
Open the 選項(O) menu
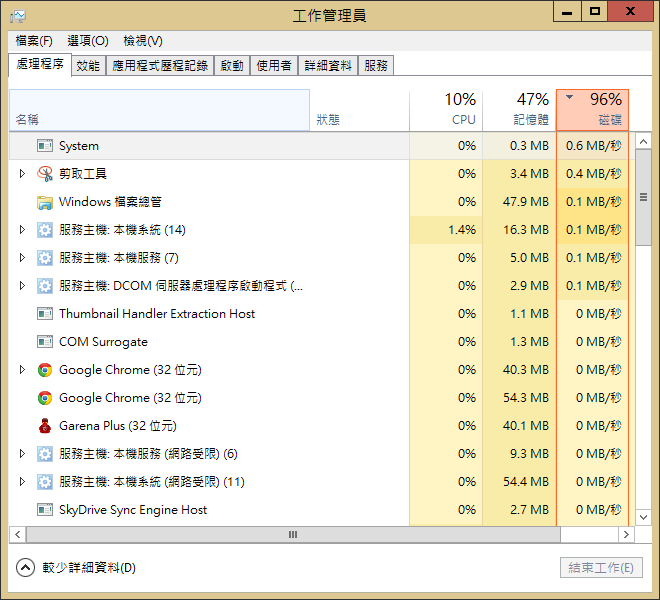pos(88,41)
